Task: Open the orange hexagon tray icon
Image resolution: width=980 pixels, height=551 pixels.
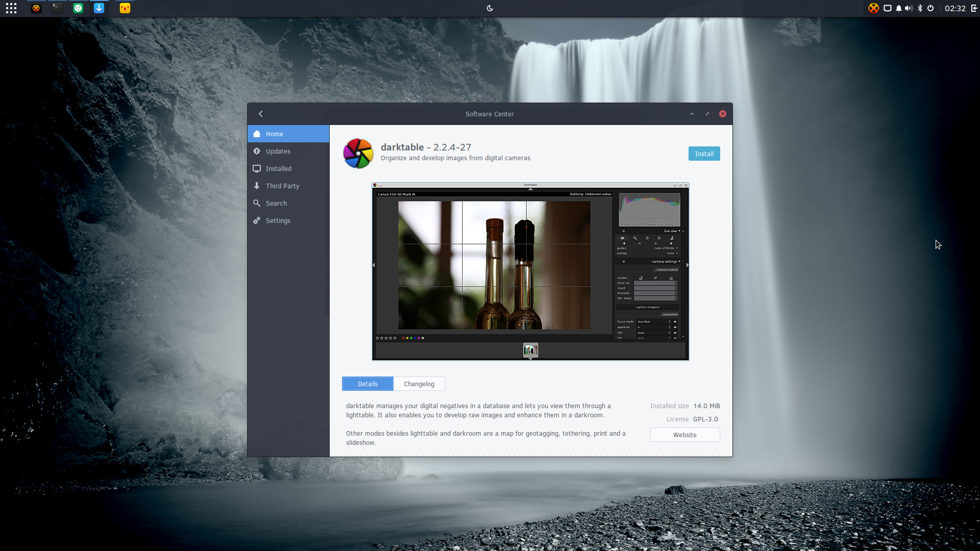Action: [x=874, y=8]
